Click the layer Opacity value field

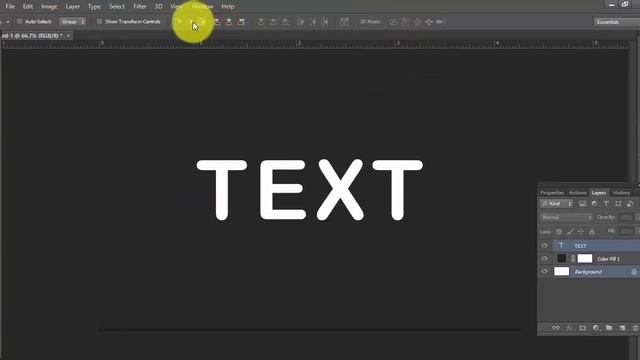point(627,218)
